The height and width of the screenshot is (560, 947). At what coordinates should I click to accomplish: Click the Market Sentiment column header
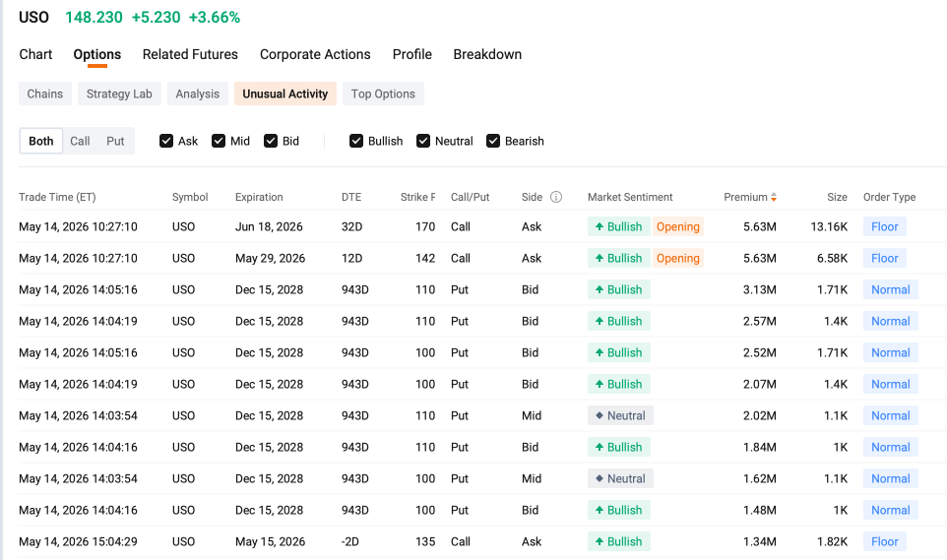click(630, 197)
